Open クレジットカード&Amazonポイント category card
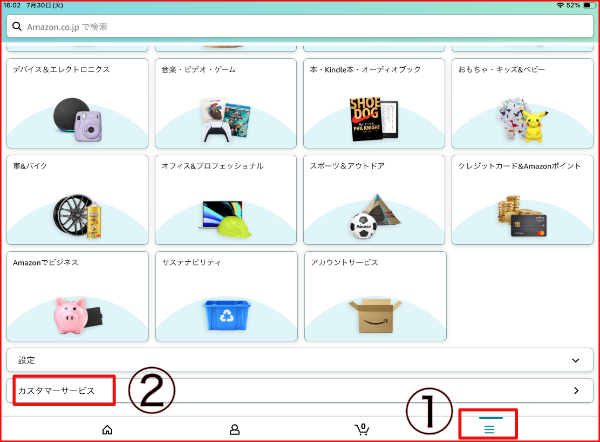The width and height of the screenshot is (600, 442). point(522,200)
